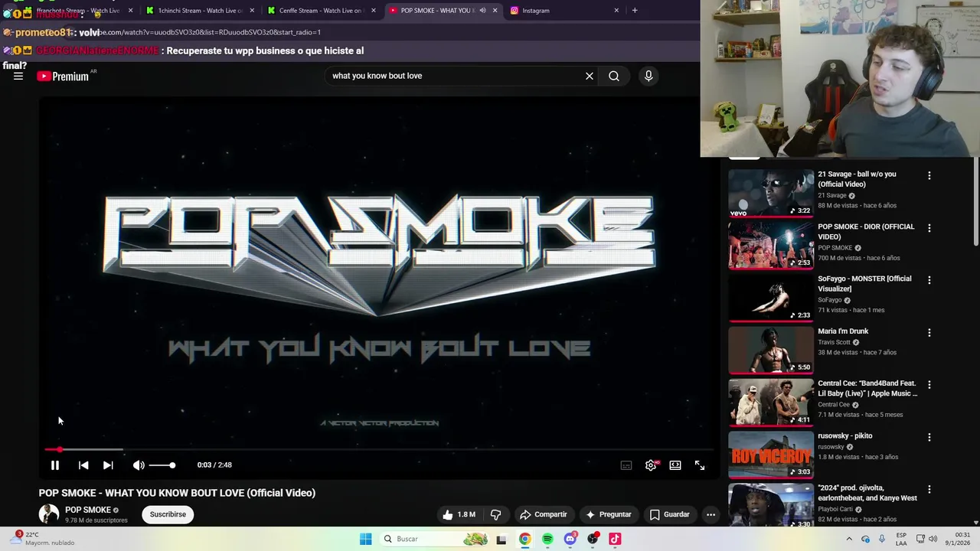980x551 pixels.
Task: Open the Preguntar button
Action: tap(608, 514)
